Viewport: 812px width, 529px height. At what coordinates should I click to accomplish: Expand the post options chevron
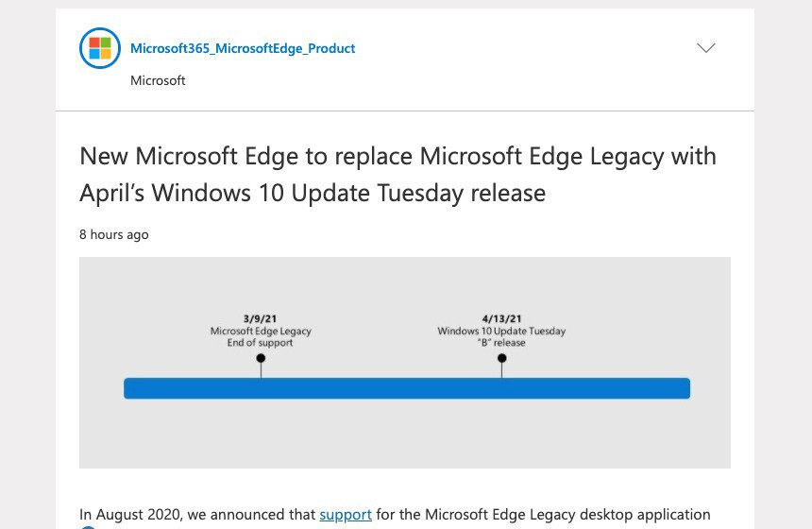(705, 48)
